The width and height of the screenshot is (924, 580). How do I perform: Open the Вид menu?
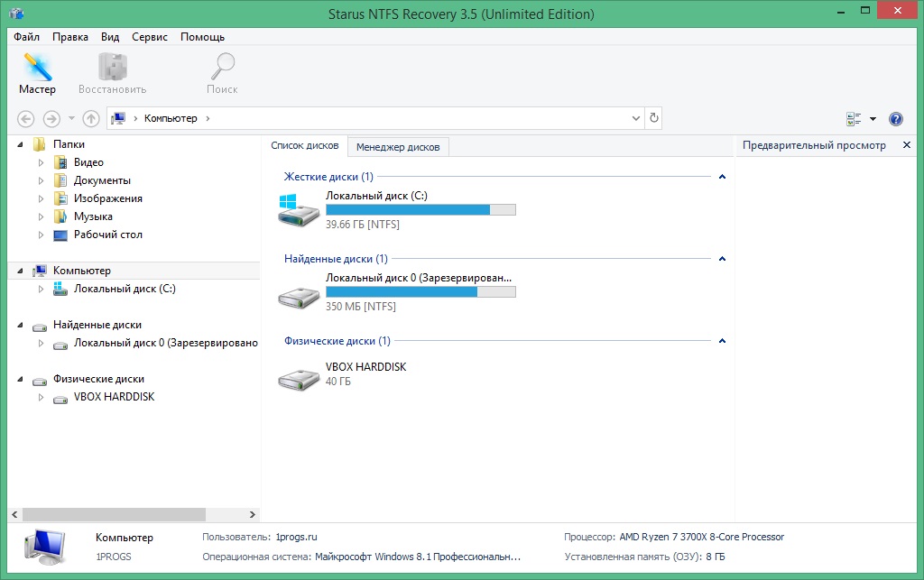click(x=109, y=36)
